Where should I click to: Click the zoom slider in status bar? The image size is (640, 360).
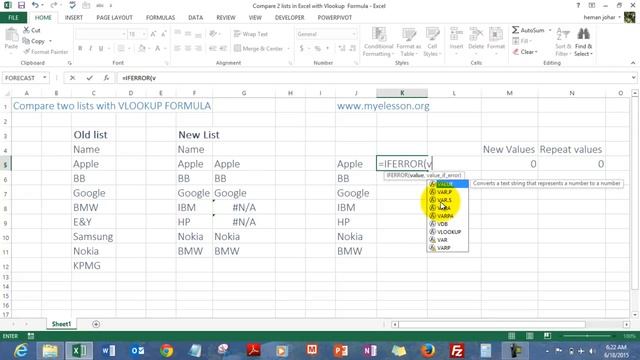pyautogui.click(x=587, y=336)
